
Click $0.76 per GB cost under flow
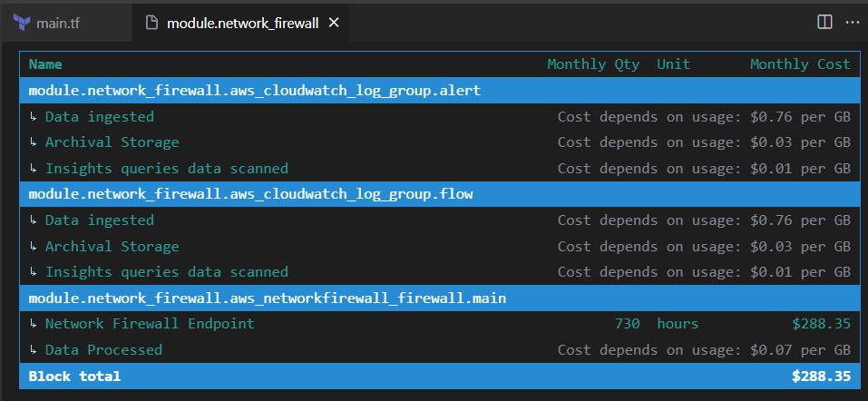800,220
